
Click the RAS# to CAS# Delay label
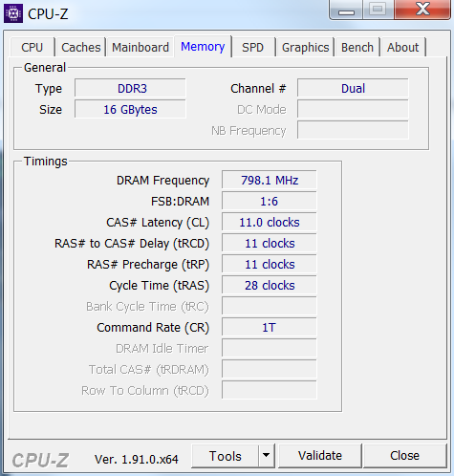[x=132, y=244]
